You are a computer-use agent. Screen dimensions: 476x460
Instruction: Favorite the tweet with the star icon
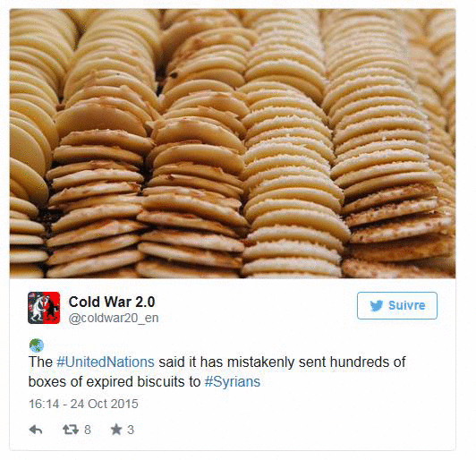116,430
